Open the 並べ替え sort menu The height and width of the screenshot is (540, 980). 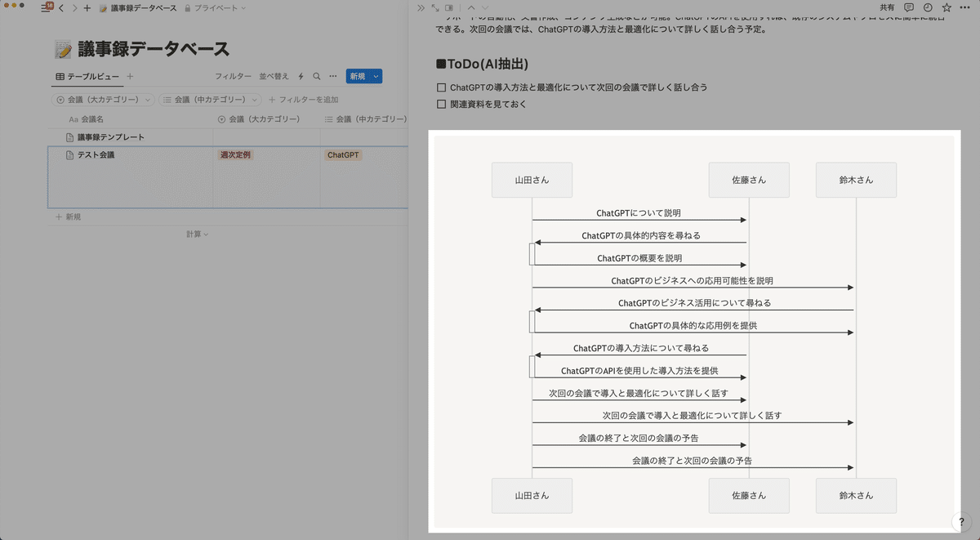click(274, 76)
